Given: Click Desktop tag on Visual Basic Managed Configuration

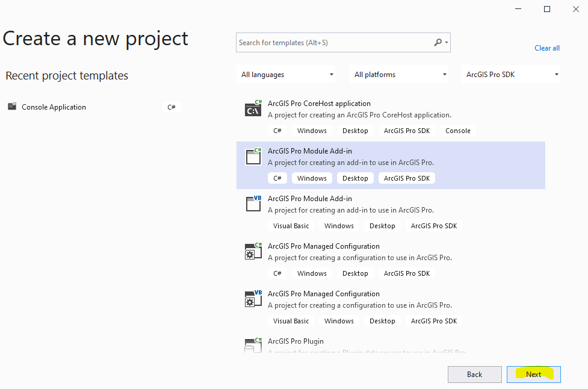Looking at the screenshot, I should click(382, 321).
